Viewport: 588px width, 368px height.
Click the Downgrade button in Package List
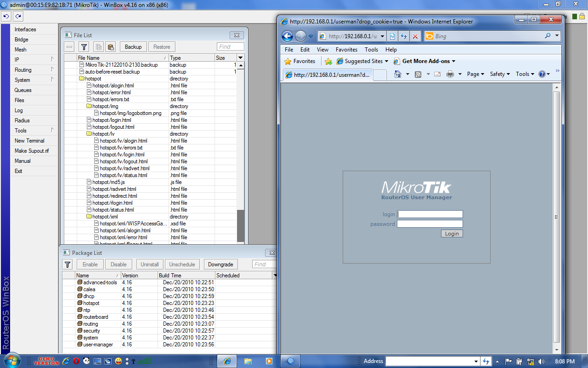[x=220, y=264]
